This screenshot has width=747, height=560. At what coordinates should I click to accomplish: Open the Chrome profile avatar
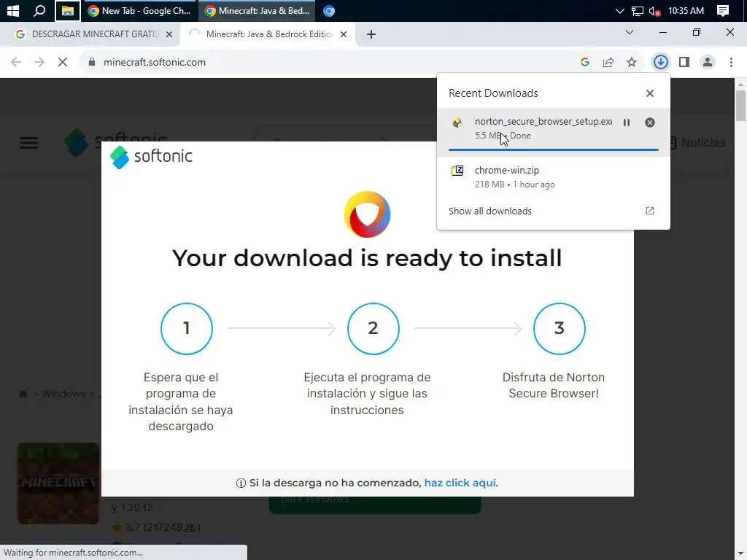(708, 62)
